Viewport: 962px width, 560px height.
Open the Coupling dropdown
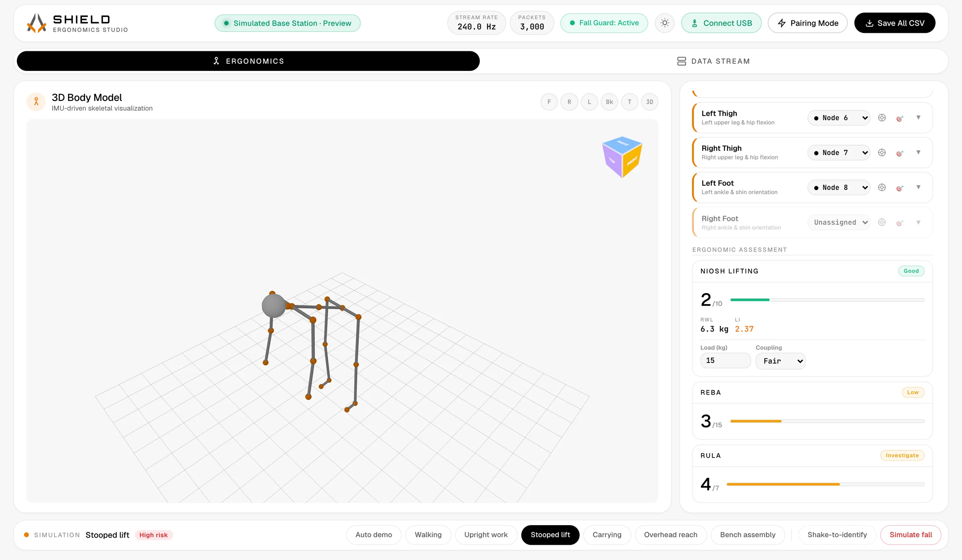(780, 361)
